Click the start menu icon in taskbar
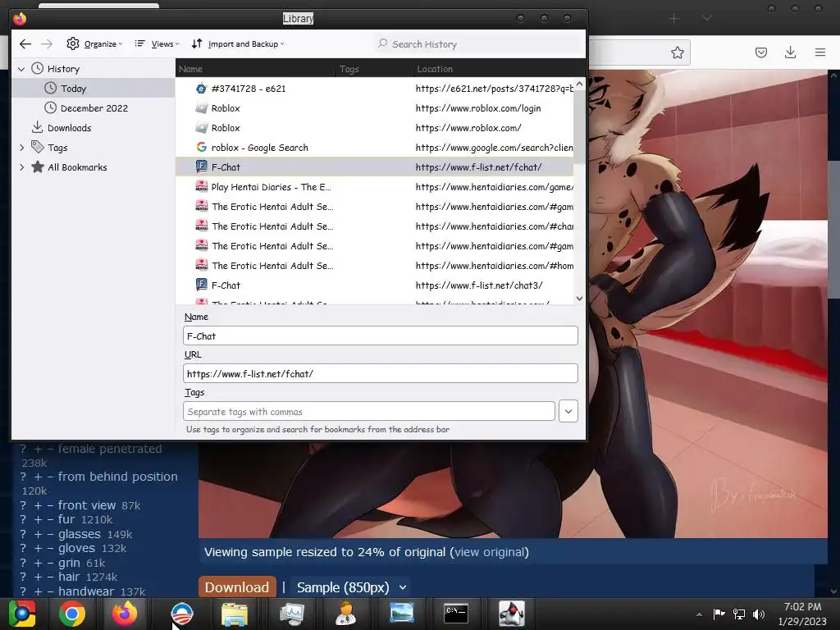The width and height of the screenshot is (840, 630). (22, 614)
